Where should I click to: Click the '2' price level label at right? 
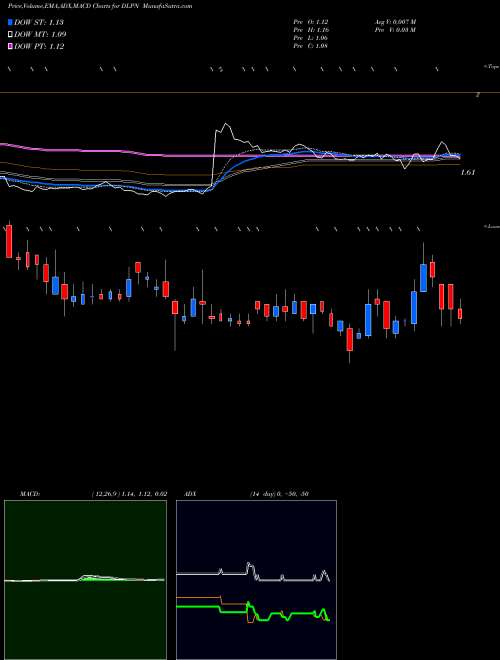point(478,96)
